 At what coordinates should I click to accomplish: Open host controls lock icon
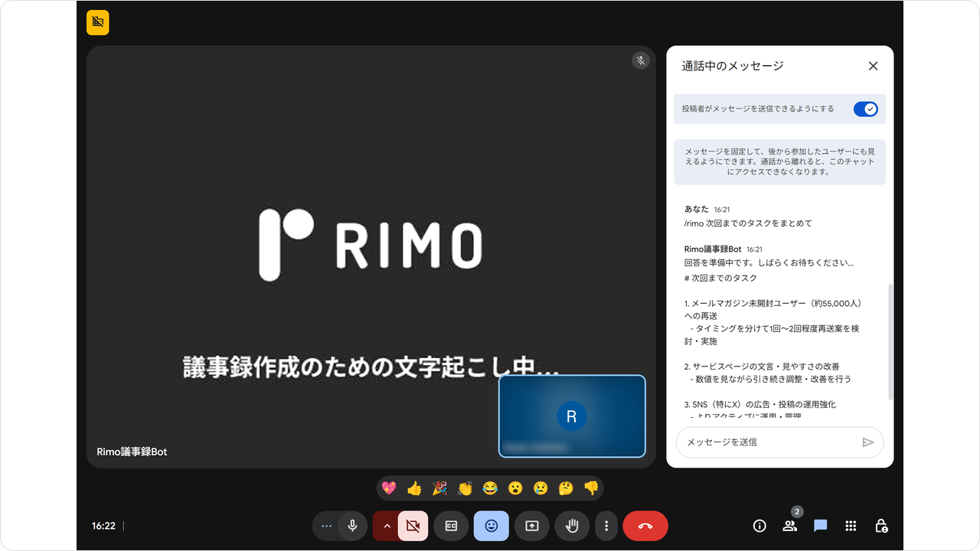[x=881, y=526]
